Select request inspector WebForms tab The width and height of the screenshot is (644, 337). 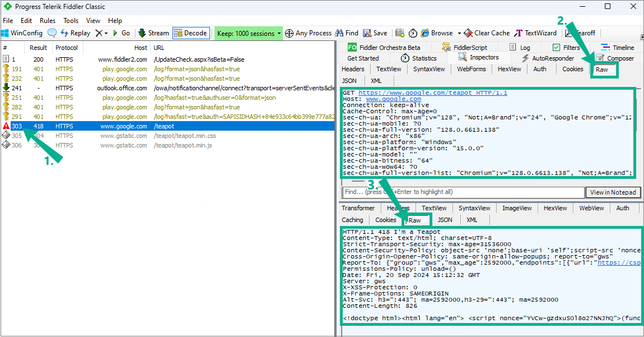(x=471, y=69)
